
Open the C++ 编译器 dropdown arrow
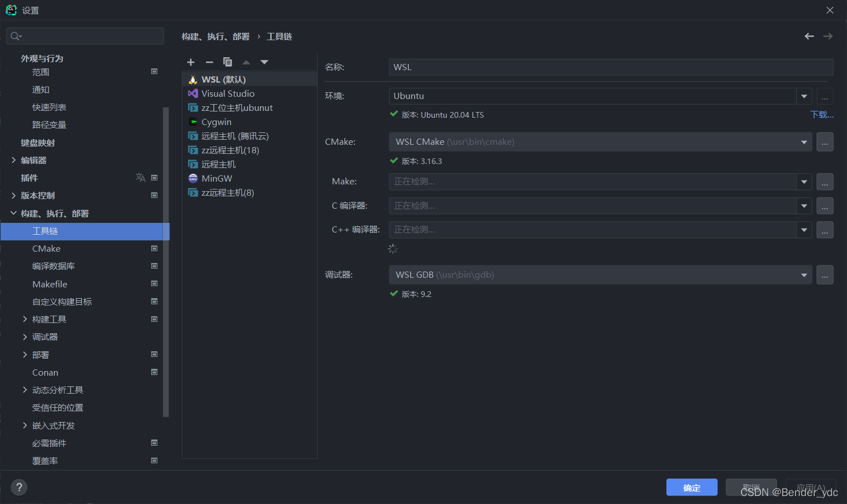click(x=804, y=230)
